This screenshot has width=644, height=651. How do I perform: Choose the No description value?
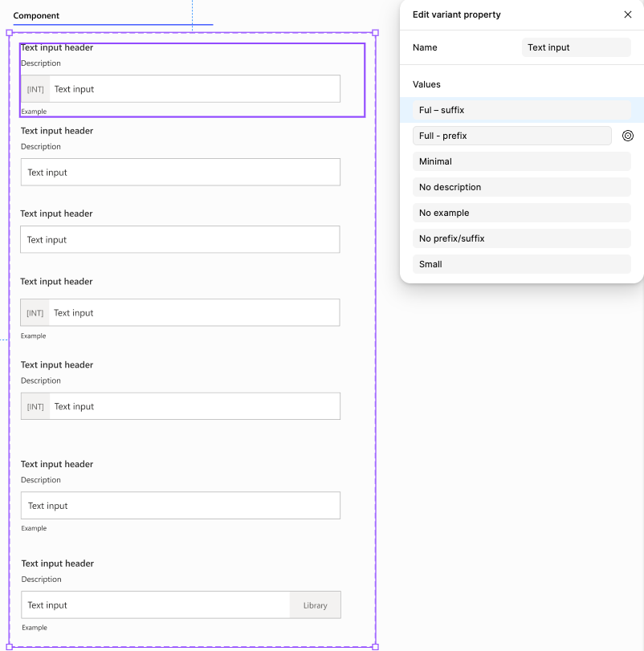click(x=521, y=187)
